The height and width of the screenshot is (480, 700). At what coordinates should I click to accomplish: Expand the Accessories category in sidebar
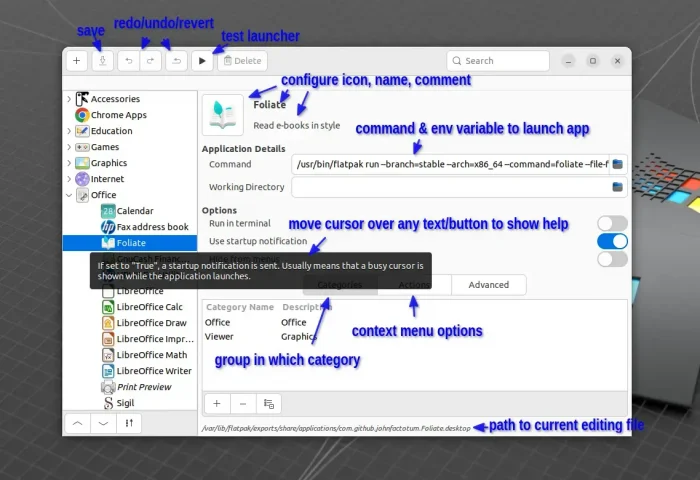tap(69, 99)
